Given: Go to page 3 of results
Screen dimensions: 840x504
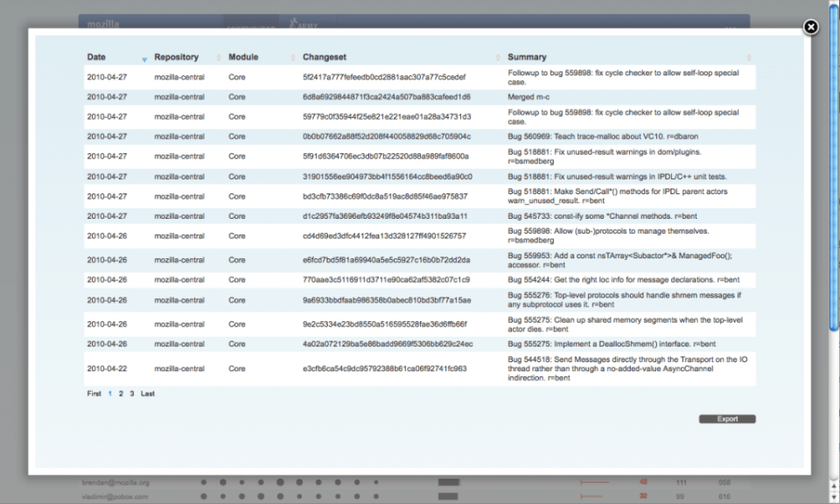Looking at the screenshot, I should [x=132, y=394].
